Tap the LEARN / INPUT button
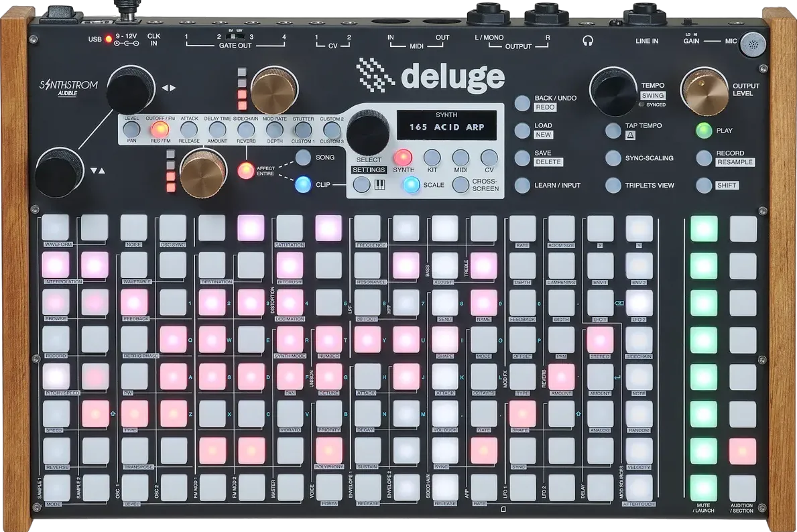Screen dimensions: 797x532 click(x=522, y=186)
